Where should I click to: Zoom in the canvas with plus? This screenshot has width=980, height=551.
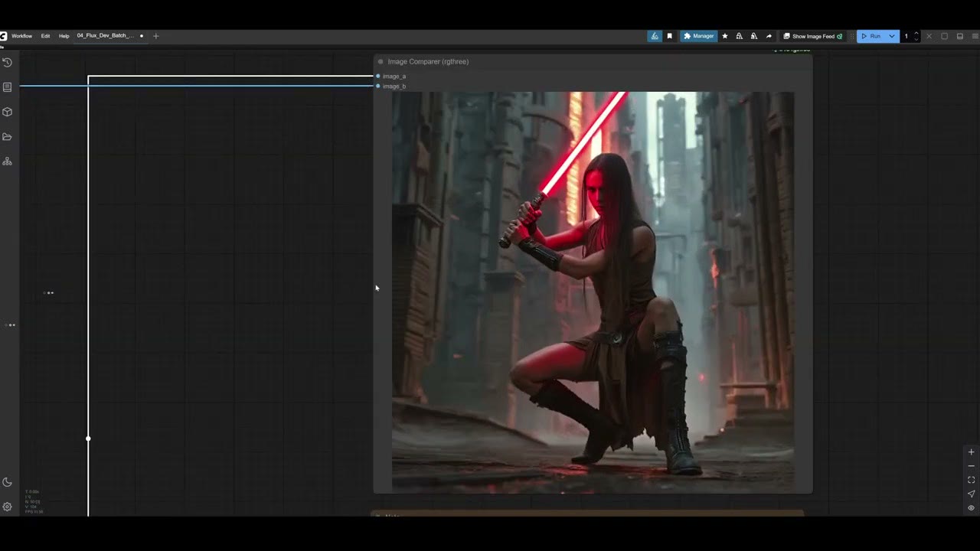[971, 452]
